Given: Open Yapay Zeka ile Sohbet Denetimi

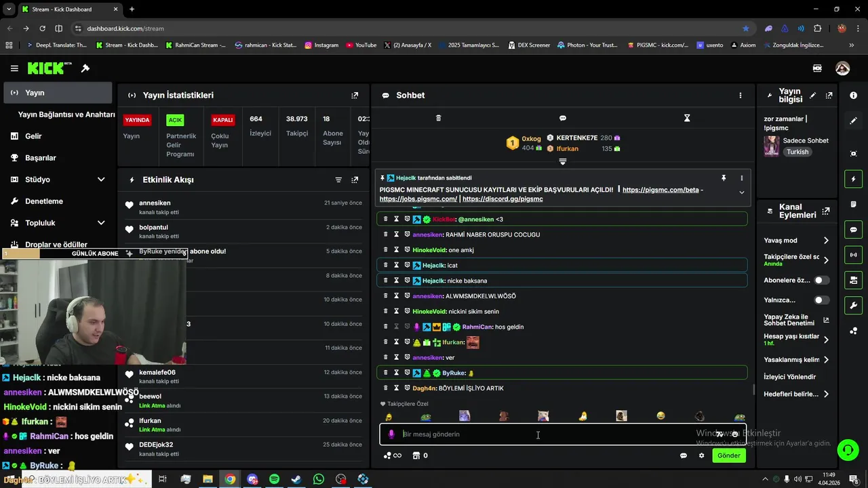Looking at the screenshot, I should (796, 320).
